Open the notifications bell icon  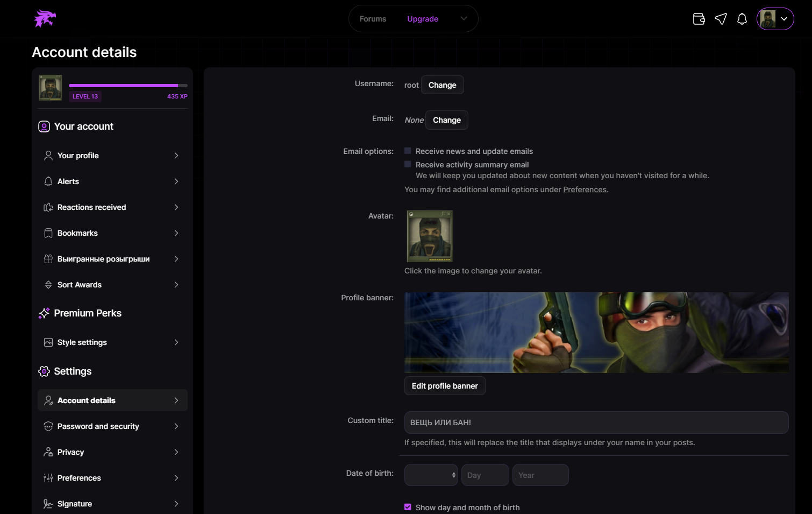742,19
